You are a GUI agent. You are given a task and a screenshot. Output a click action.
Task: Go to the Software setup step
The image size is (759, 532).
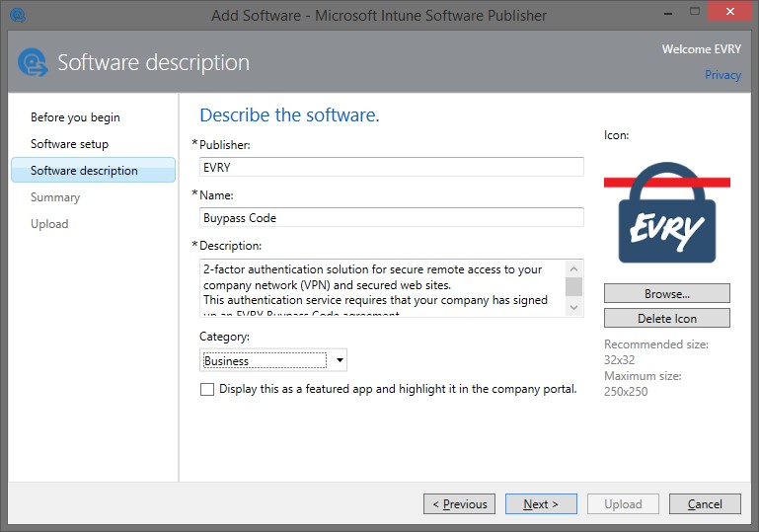tap(69, 144)
